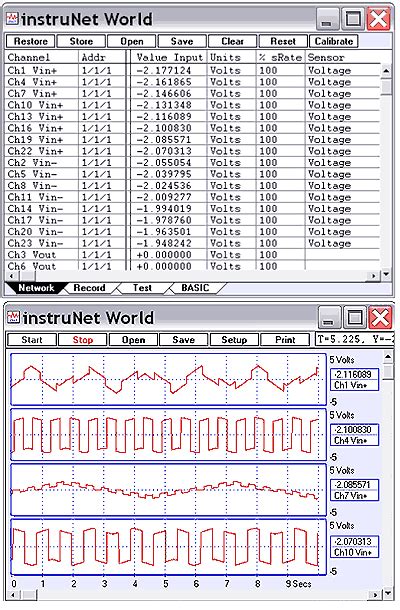400x610 pixels.
Task: Click the value -2.055054 in the table
Action: [164, 163]
